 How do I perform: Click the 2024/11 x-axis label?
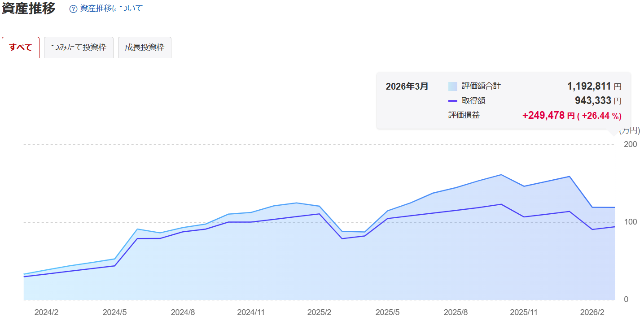(x=251, y=312)
